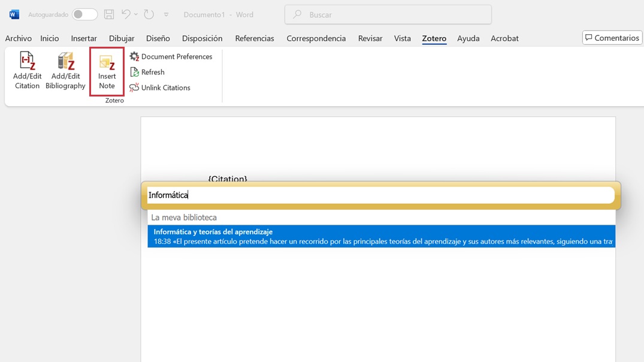This screenshot has height=362, width=644.
Task: Click the magnifier icon in Buscar
Action: click(x=297, y=14)
